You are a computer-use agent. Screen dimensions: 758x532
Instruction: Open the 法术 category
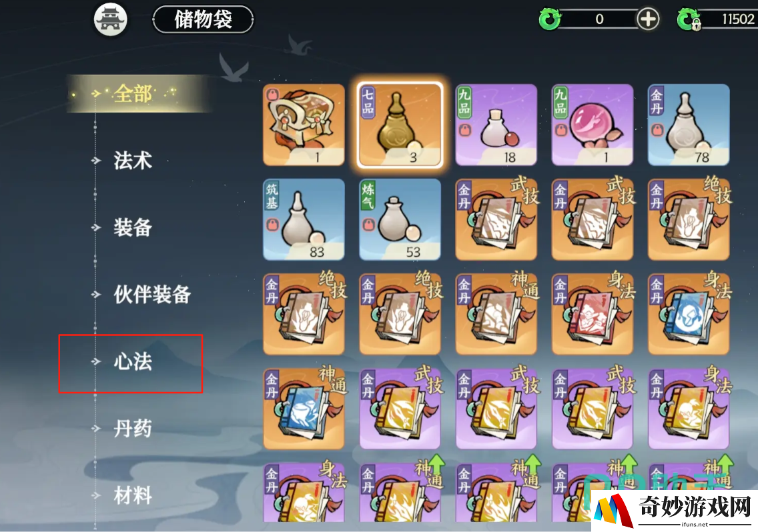point(133,161)
